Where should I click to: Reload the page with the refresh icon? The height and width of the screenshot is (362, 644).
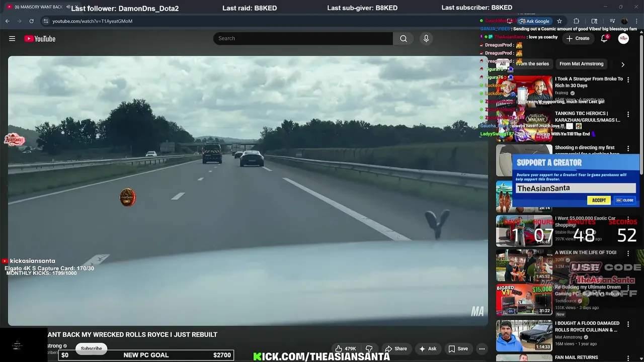pos(31,21)
